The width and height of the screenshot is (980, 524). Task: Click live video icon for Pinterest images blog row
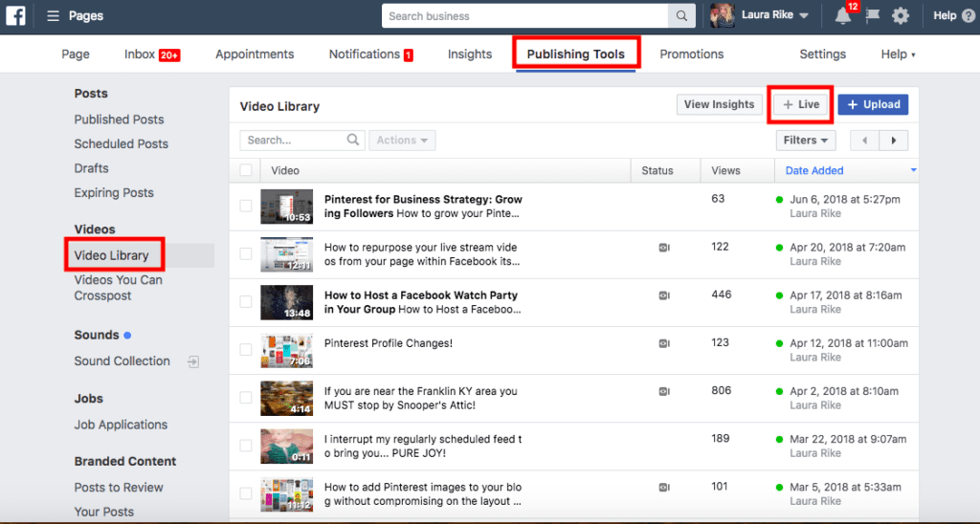664,487
